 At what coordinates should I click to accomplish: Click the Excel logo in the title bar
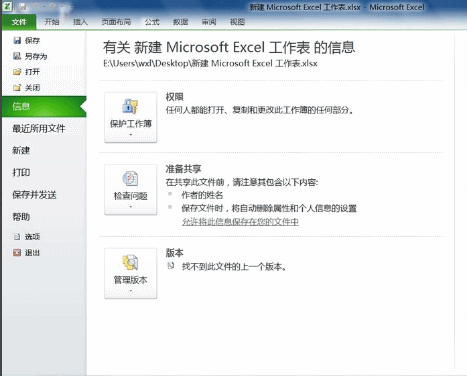coord(8,6)
